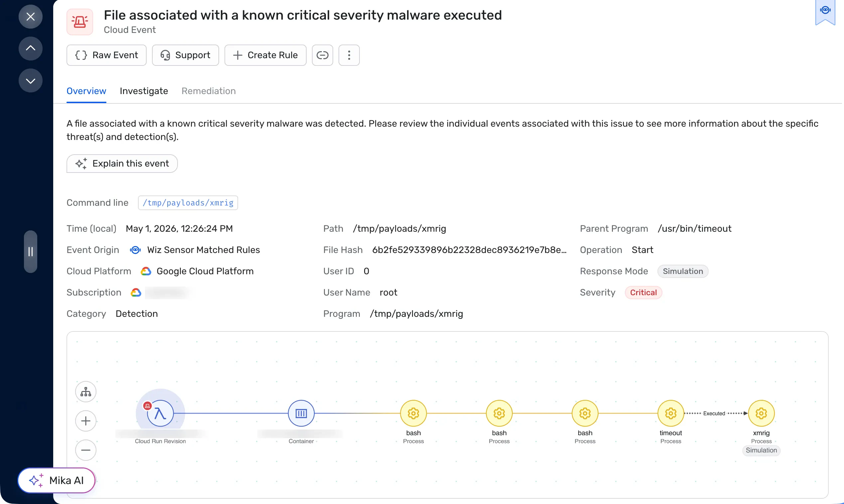
Task: Go to previous event with up chevron
Action: 31,48
